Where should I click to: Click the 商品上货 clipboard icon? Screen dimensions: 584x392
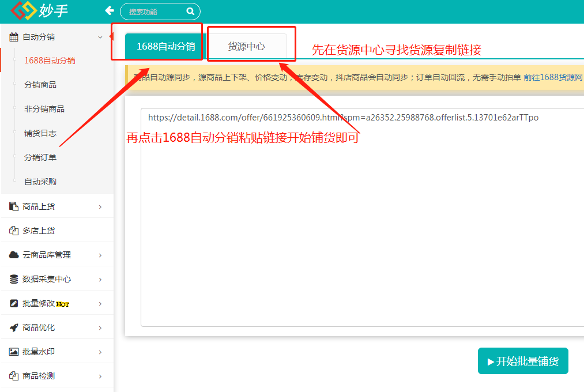(14, 206)
